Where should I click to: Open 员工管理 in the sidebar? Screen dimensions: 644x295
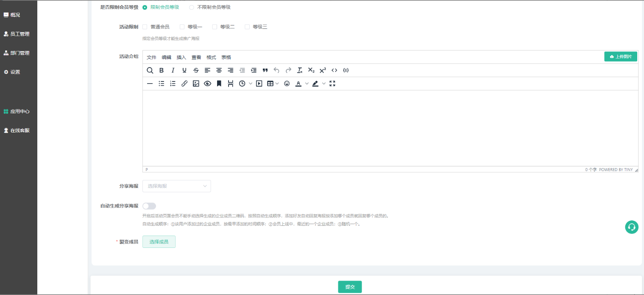pos(20,34)
